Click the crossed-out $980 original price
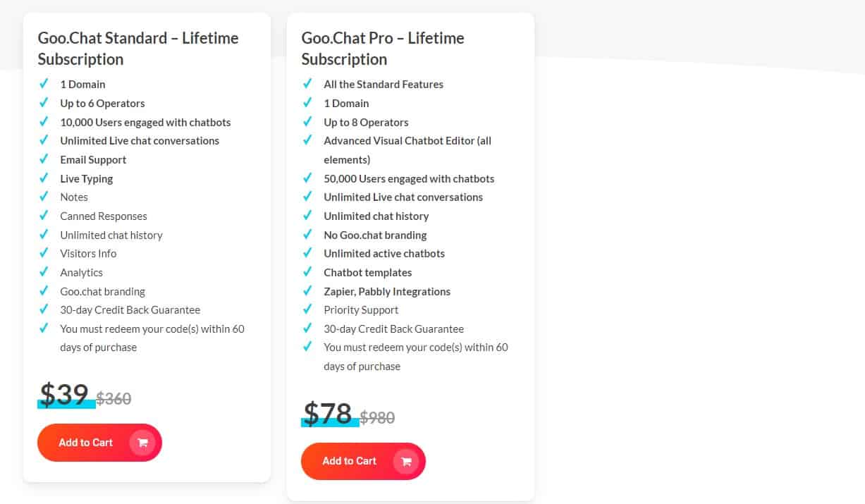The image size is (865, 504). coord(377,417)
